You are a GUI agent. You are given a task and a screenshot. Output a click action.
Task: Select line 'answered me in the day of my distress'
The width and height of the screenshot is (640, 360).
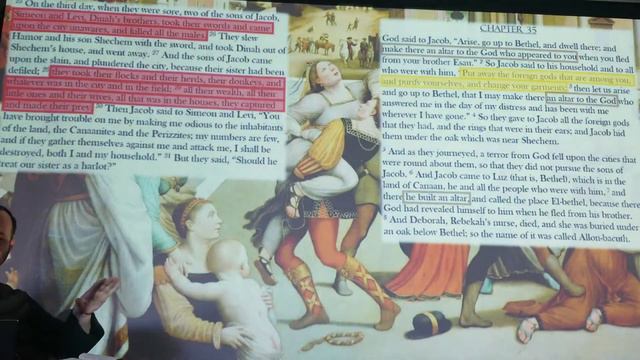tap(495, 107)
